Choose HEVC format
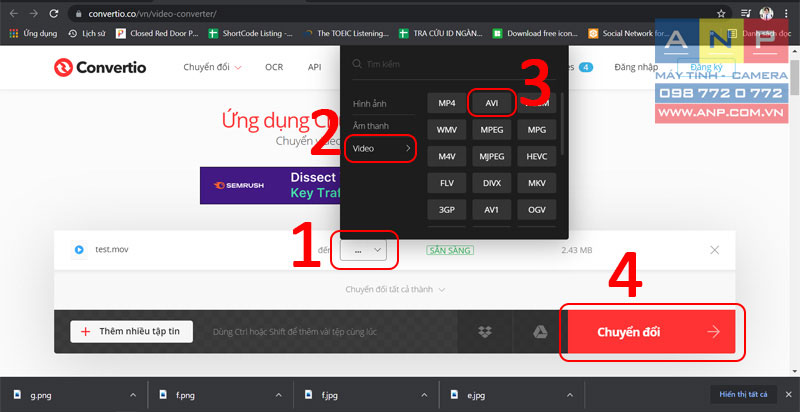The image size is (800, 412). click(x=536, y=157)
